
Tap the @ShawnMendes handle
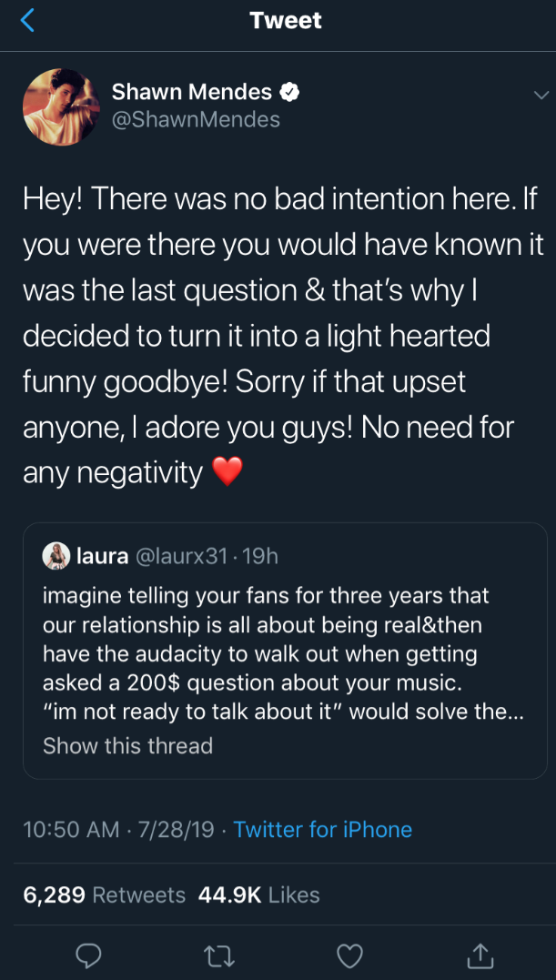point(196,119)
